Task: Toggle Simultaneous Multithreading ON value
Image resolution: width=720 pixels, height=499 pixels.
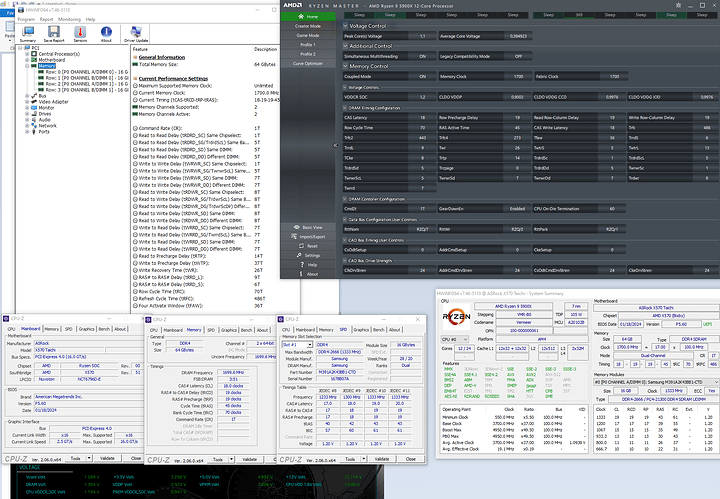Action: pyautogui.click(x=422, y=56)
